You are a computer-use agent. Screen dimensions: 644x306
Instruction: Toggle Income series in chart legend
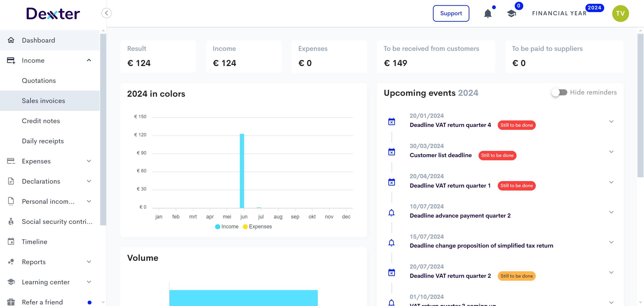tap(227, 227)
